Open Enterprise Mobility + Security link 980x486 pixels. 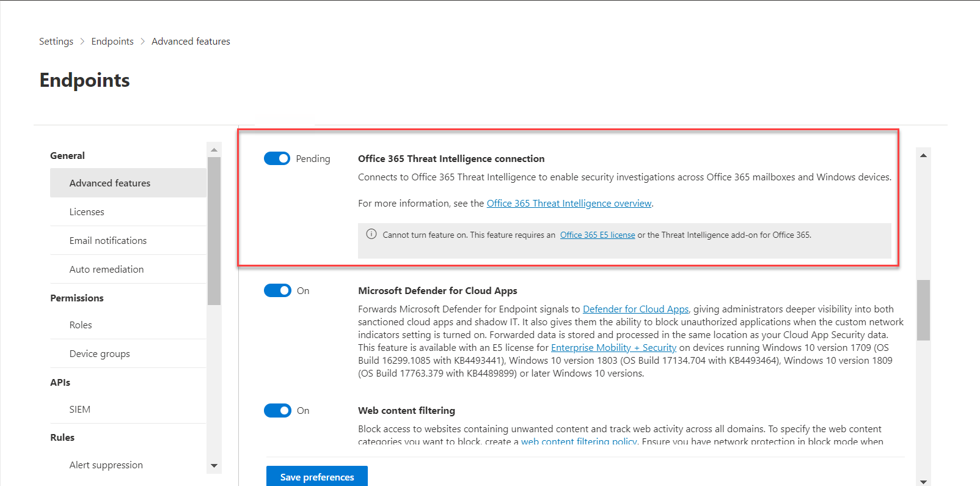(x=613, y=348)
